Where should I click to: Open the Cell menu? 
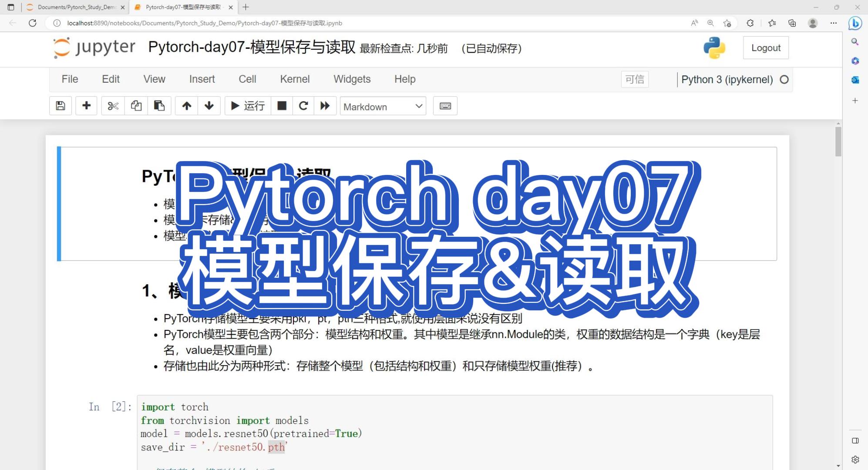(x=247, y=79)
